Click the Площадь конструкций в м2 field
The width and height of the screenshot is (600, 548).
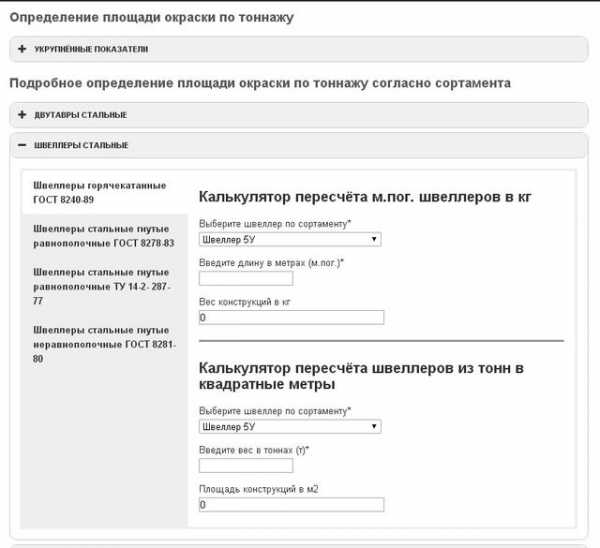(x=291, y=505)
